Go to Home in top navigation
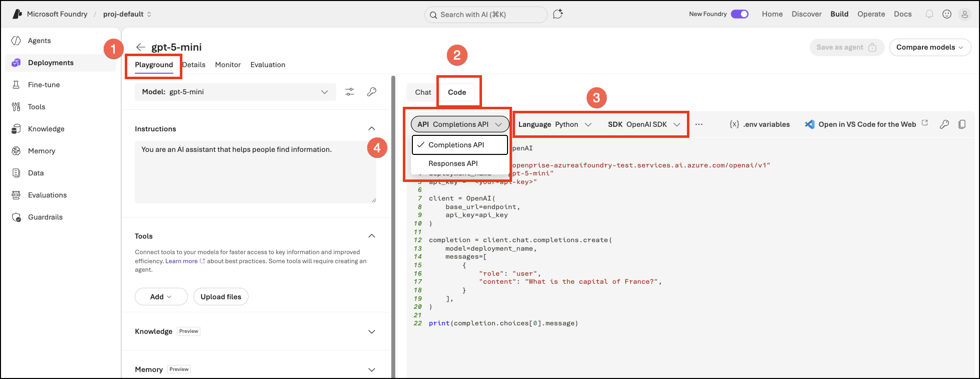Screen dimensions: 980x379 point(773,14)
